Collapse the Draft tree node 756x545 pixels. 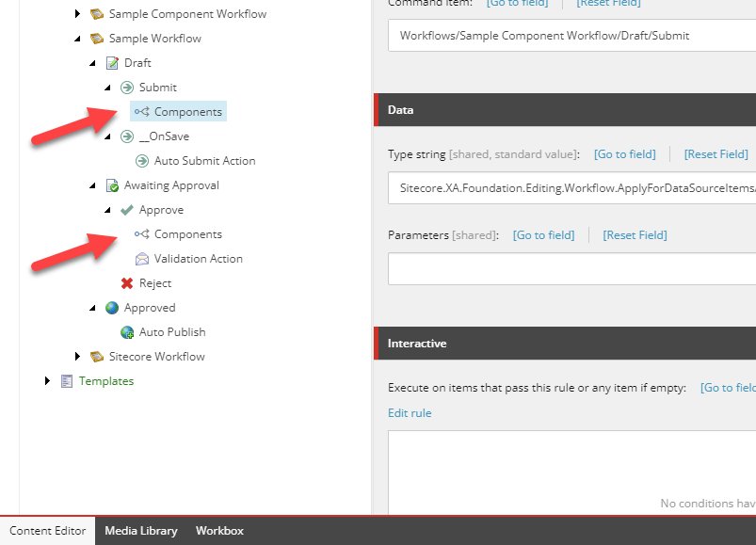click(x=93, y=63)
